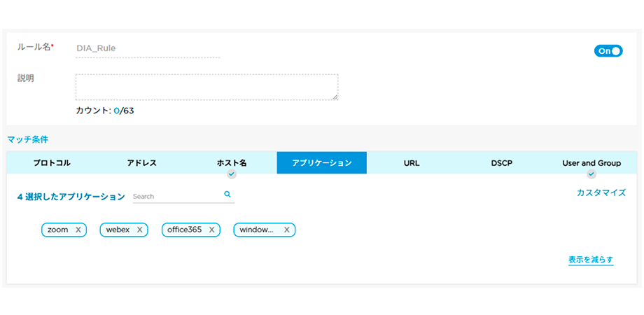The width and height of the screenshot is (644, 315).
Task: Focus the application Search field
Action: click(175, 197)
